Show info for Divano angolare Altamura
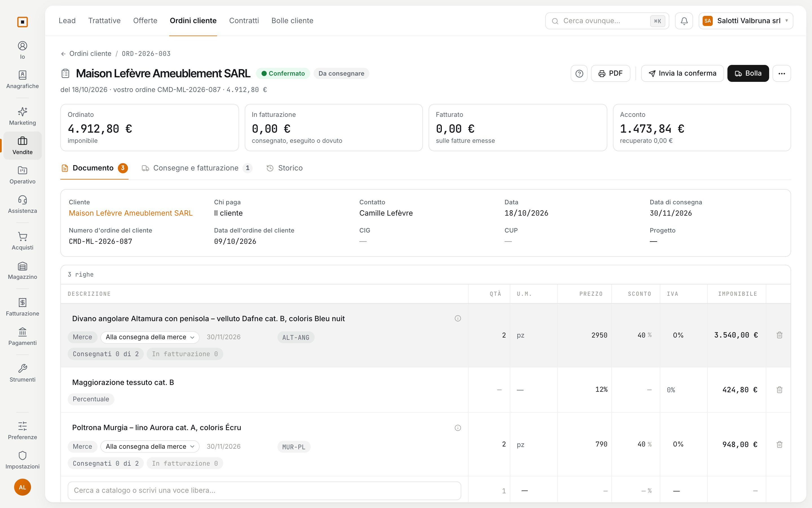 click(458, 318)
